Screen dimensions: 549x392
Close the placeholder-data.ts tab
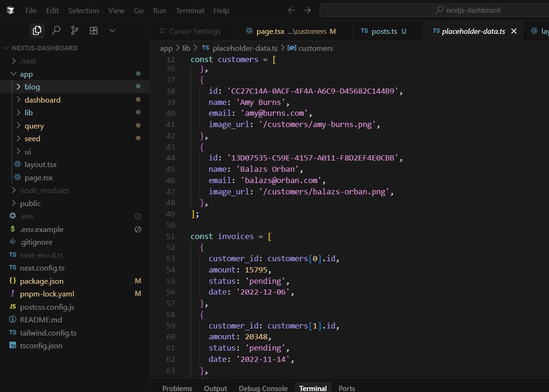514,31
